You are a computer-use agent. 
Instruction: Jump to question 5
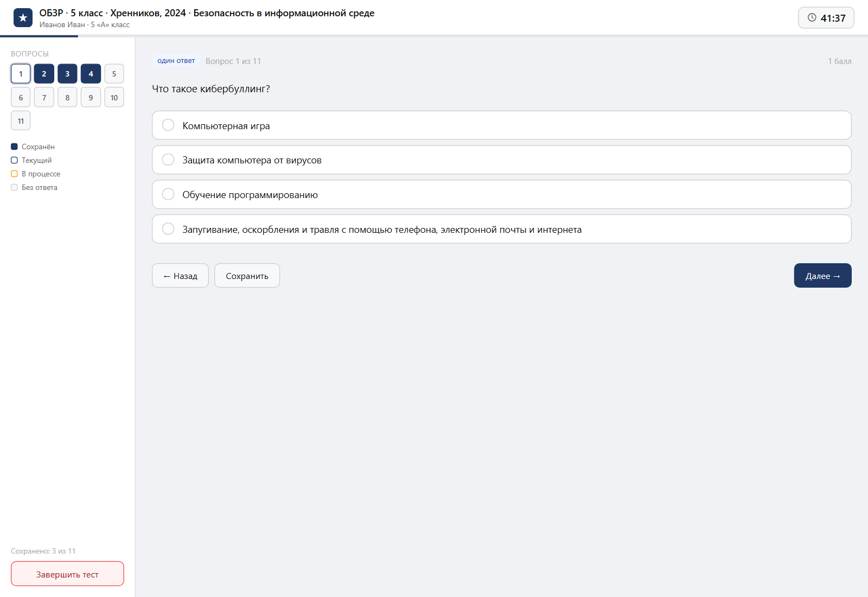pyautogui.click(x=114, y=74)
